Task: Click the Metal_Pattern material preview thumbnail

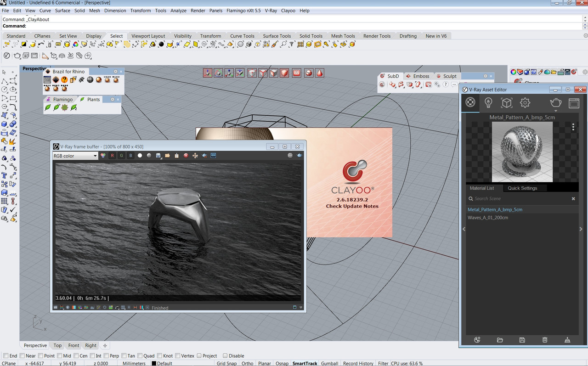Action: click(522, 152)
